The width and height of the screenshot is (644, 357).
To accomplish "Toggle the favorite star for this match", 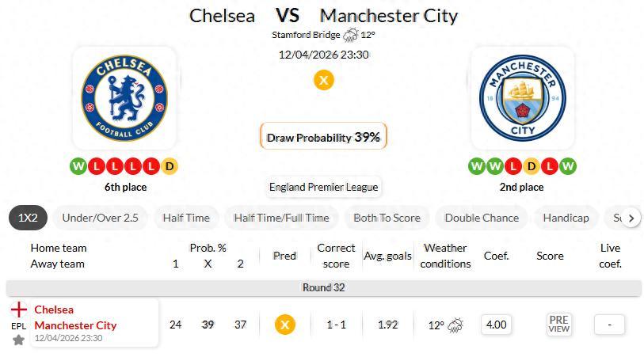I will point(18,340).
